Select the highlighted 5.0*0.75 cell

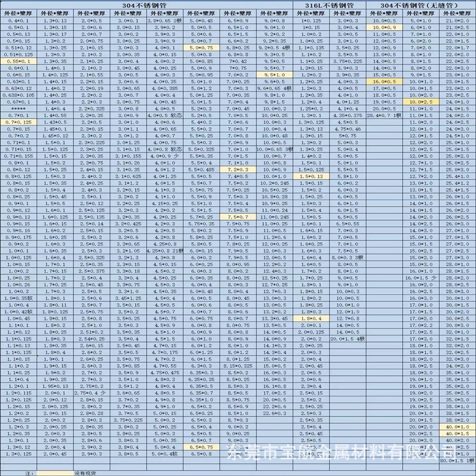coord(202,48)
